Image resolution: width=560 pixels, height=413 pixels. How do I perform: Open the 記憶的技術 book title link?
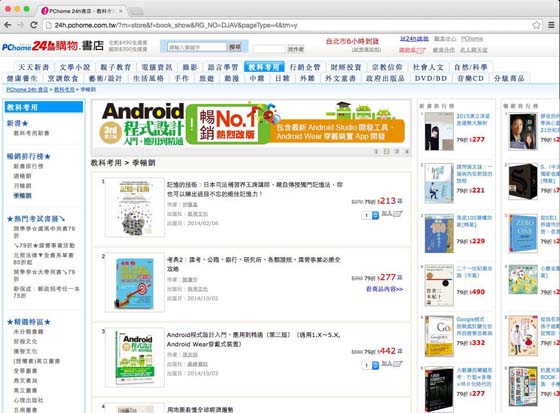pos(255,189)
